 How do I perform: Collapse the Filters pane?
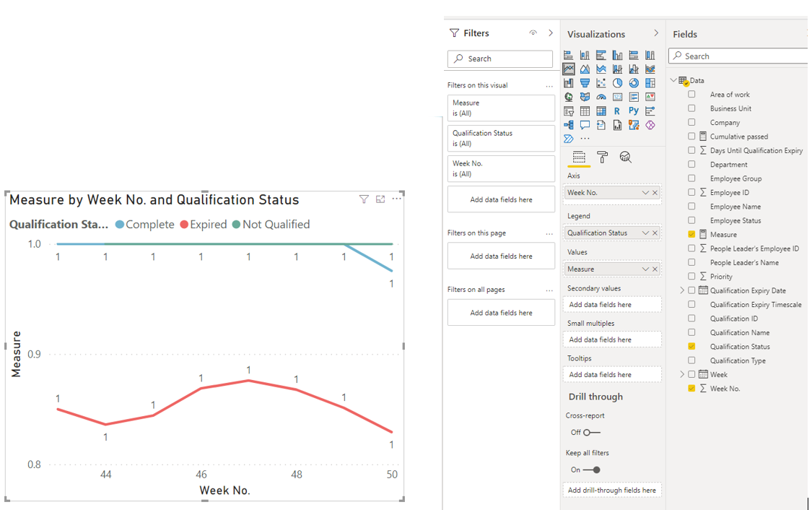tap(551, 33)
